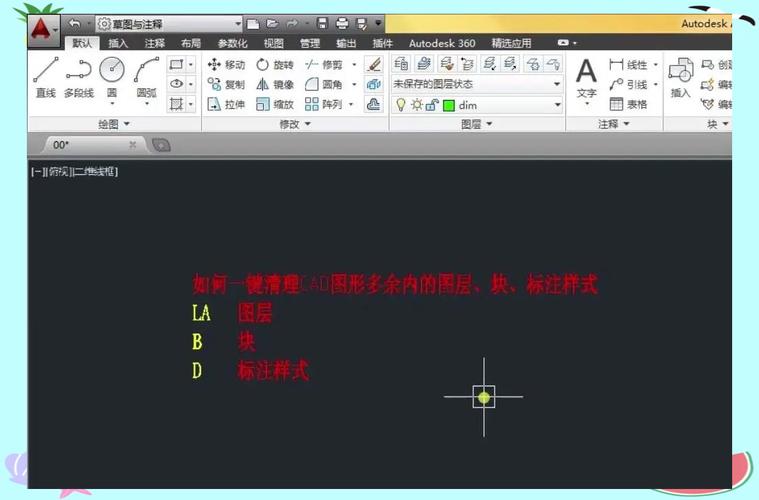Click the New drawing icon

point(253,24)
